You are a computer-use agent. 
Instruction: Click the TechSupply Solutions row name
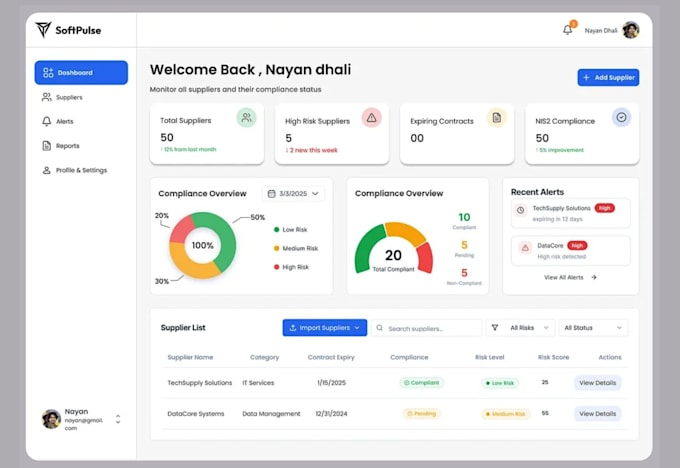click(199, 383)
